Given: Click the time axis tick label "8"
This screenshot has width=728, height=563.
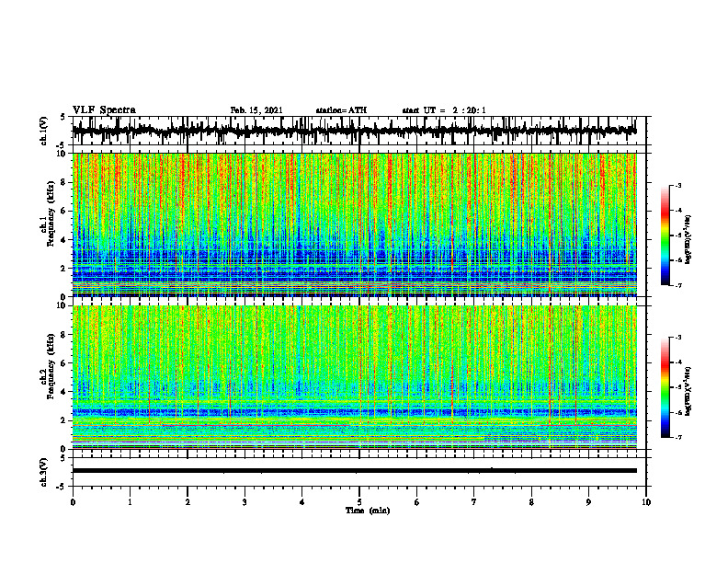Looking at the screenshot, I should coord(531,502).
